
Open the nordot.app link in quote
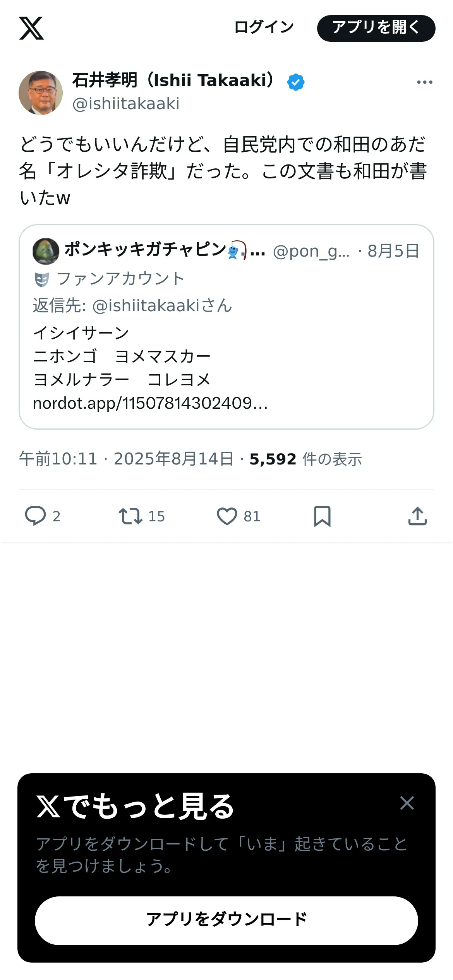150,403
